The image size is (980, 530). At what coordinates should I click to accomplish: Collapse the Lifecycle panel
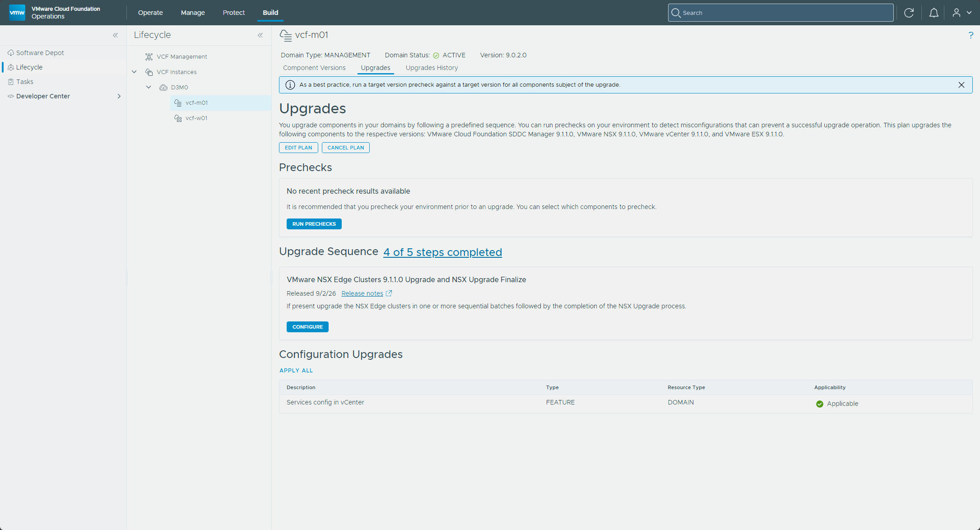[260, 35]
